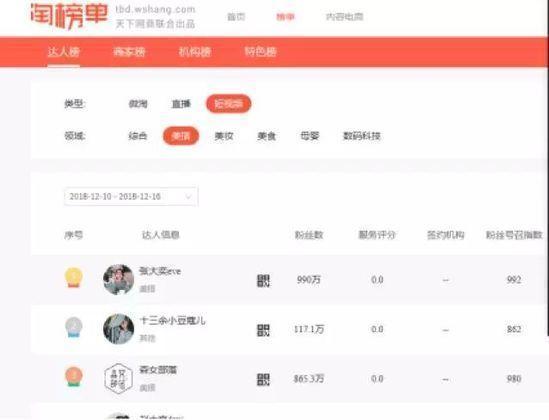Image resolution: width=549 pixels, height=420 pixels.
Task: Click the gold first-place medal icon
Action: [74, 278]
